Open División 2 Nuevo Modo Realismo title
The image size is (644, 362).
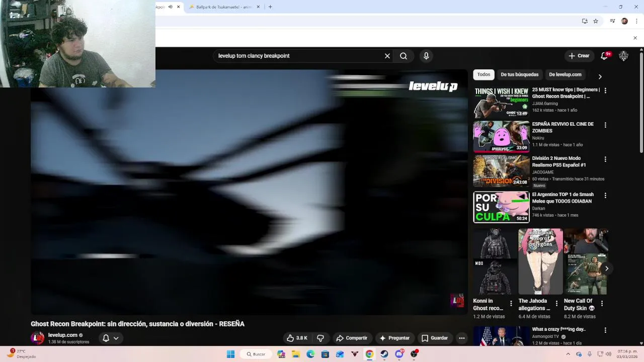(559, 161)
